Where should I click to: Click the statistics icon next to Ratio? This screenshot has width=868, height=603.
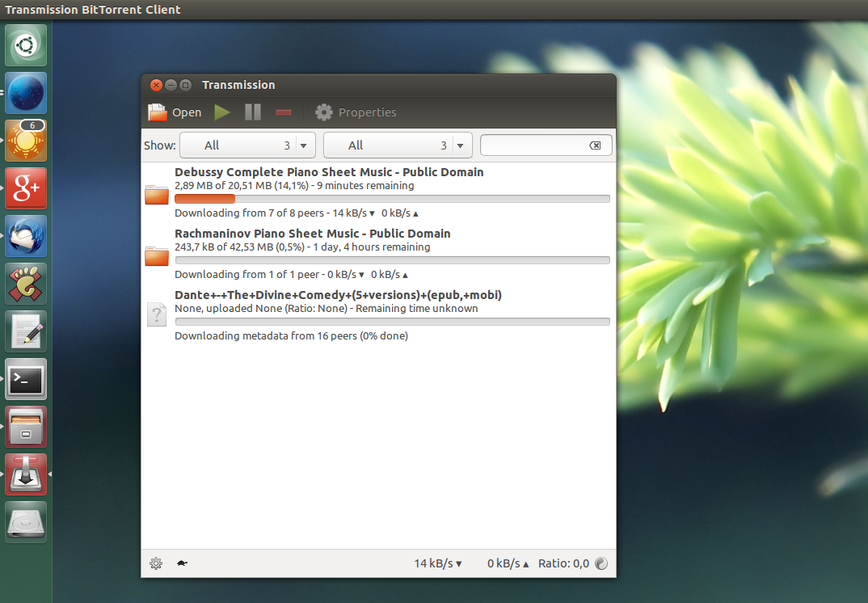click(x=600, y=563)
